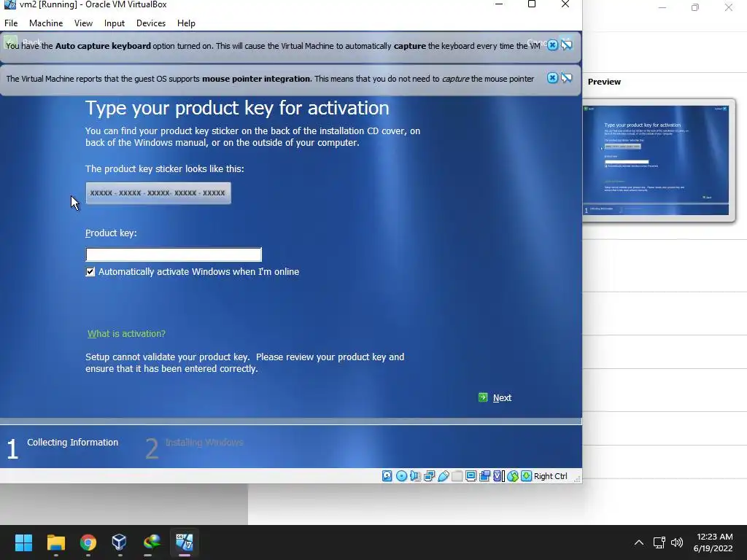Screen dimensions: 747x560
Task: Open the Windows Start menu
Action: click(x=23, y=542)
